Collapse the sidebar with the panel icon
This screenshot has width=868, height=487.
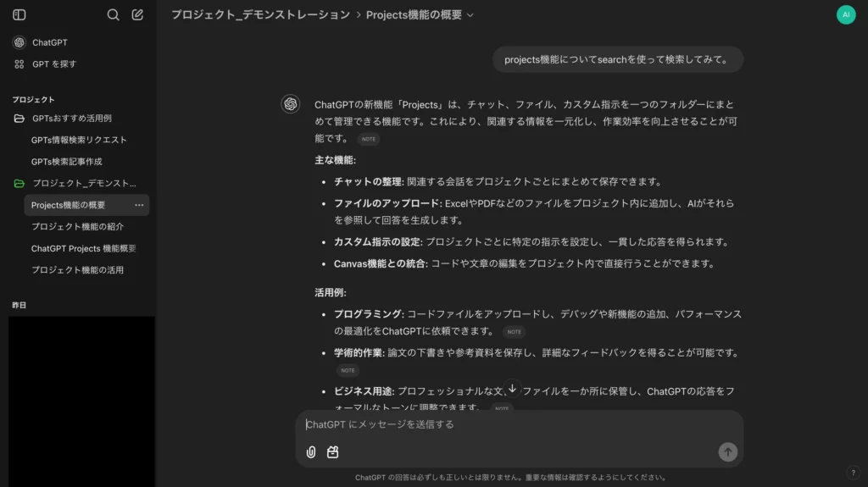(x=19, y=15)
